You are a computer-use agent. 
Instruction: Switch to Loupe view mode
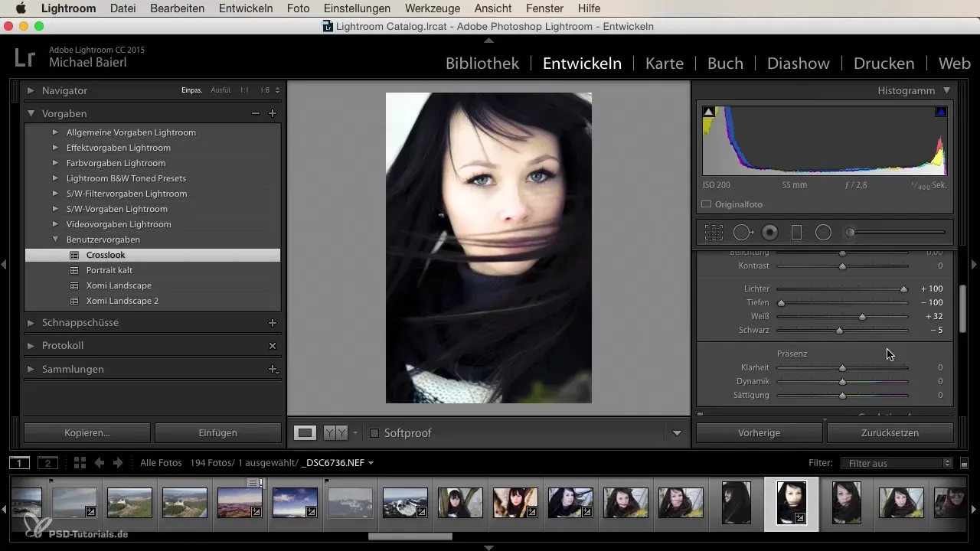pyautogui.click(x=305, y=433)
